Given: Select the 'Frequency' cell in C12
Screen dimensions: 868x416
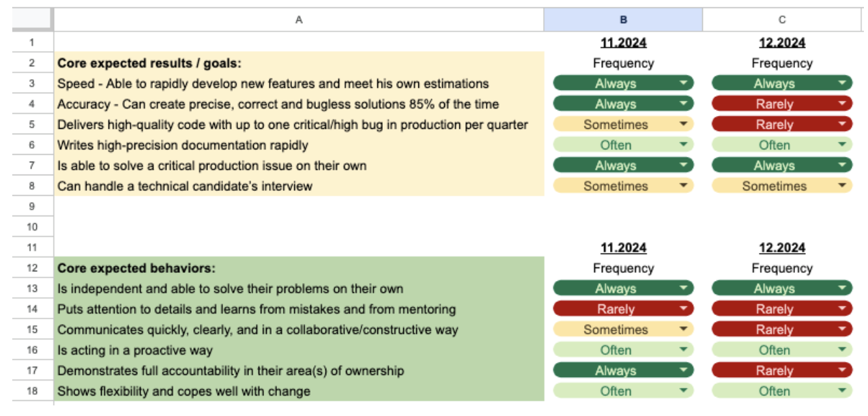Looking at the screenshot, I should click(782, 268).
